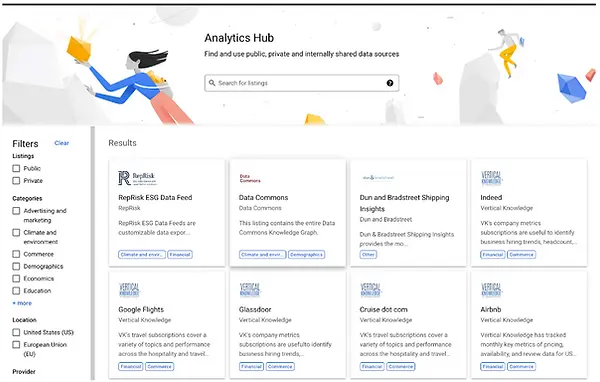This screenshot has width=600, height=382.
Task: Click Financial tag on Cruise dot com card
Action: tap(372, 366)
